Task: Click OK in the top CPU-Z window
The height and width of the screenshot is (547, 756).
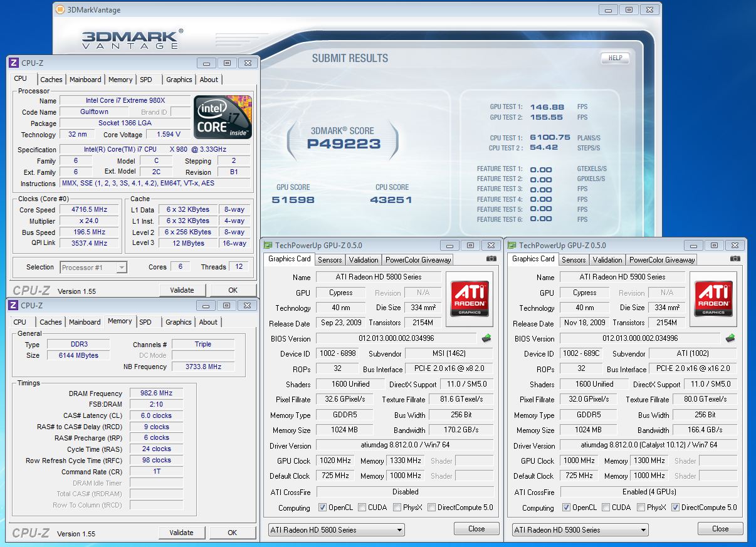Action: click(x=233, y=290)
